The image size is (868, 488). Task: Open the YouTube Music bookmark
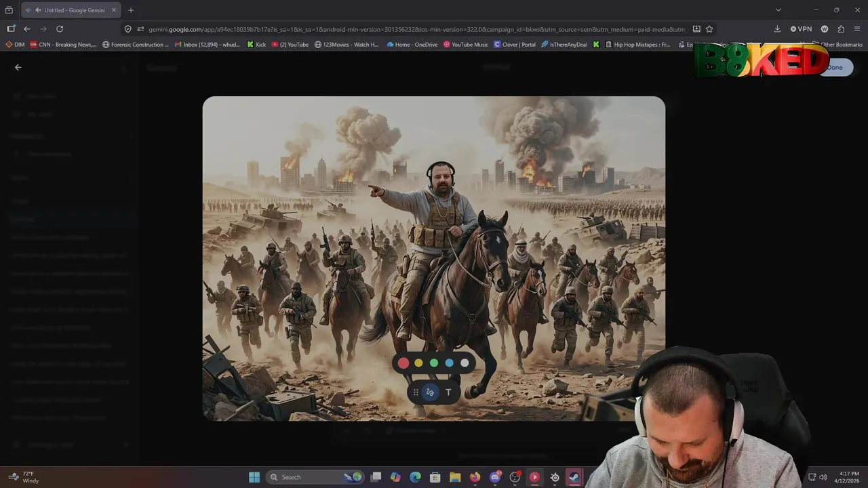(x=466, y=45)
